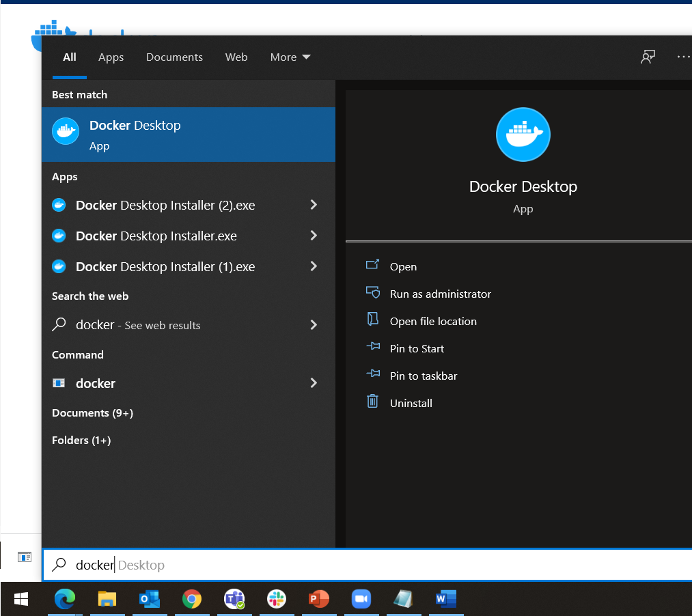Click the Uninstall trash icon

[372, 401]
